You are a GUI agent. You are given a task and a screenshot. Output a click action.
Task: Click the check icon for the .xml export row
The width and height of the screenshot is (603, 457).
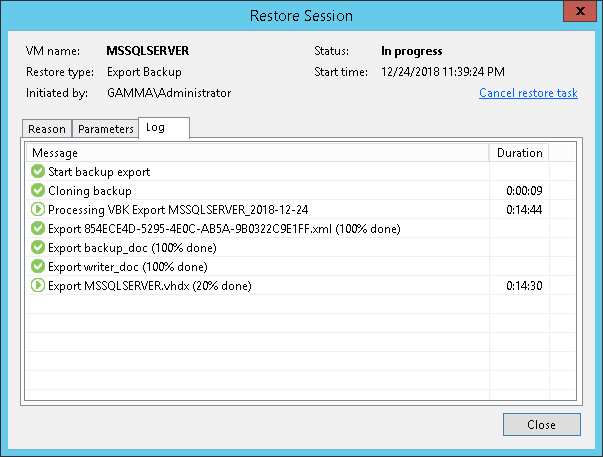tap(38, 229)
